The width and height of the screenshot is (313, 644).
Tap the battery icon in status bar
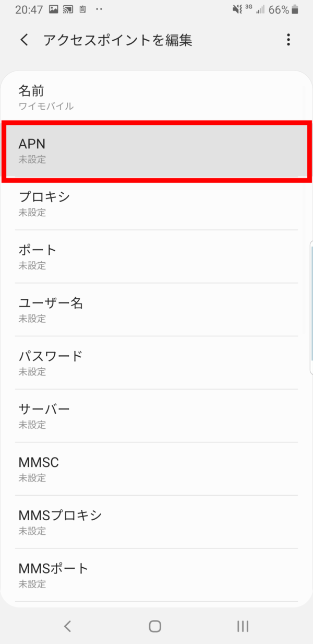click(296, 9)
